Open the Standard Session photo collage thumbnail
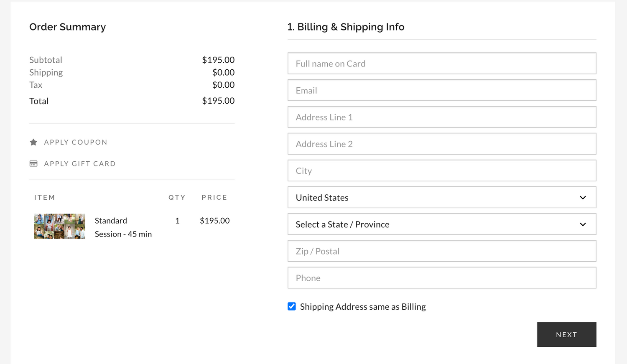 pos(59,226)
